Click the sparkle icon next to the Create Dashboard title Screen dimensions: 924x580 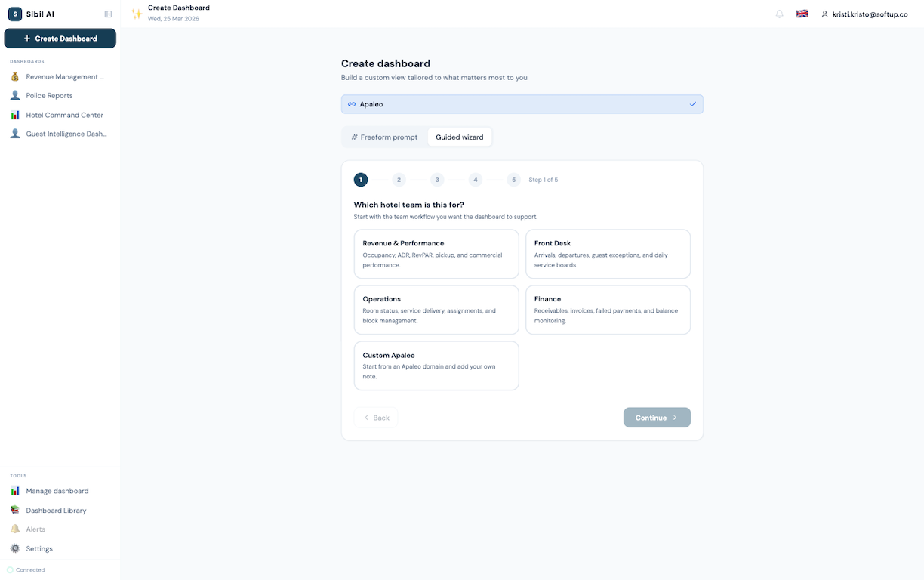tap(137, 14)
